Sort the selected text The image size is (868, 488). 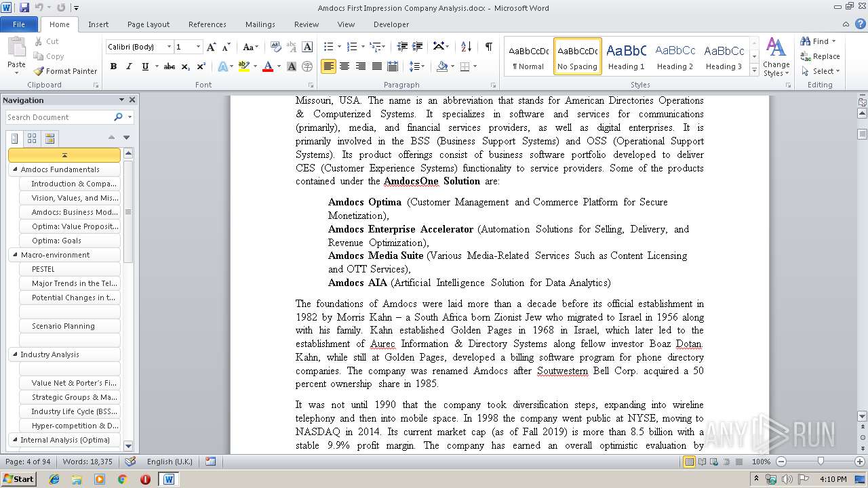click(x=466, y=47)
